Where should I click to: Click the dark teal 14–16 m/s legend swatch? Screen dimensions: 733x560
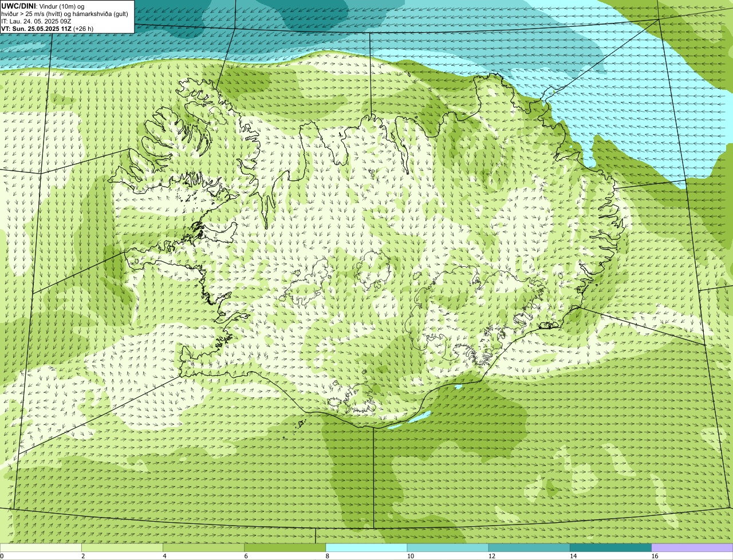click(x=610, y=547)
